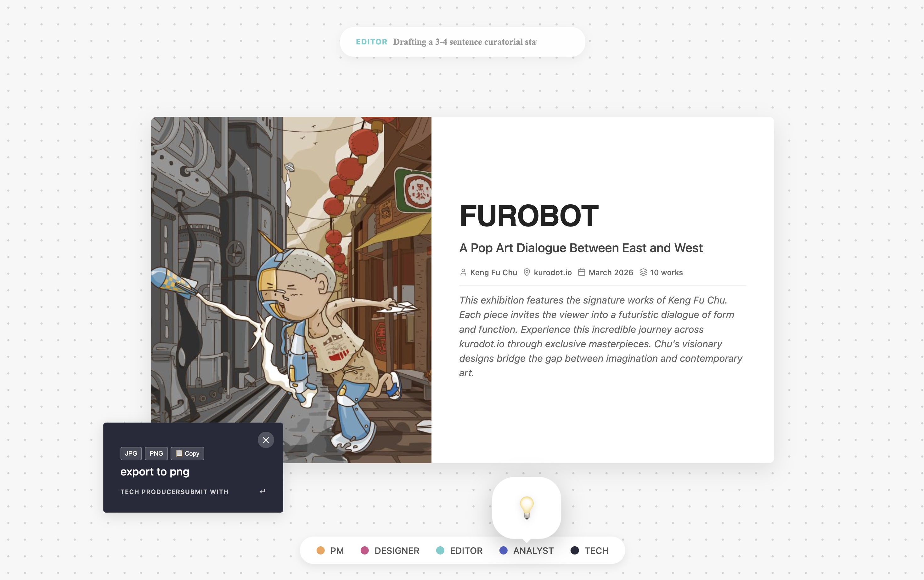
Task: Click the person icon beside Keng Fu Chu
Action: pos(463,272)
